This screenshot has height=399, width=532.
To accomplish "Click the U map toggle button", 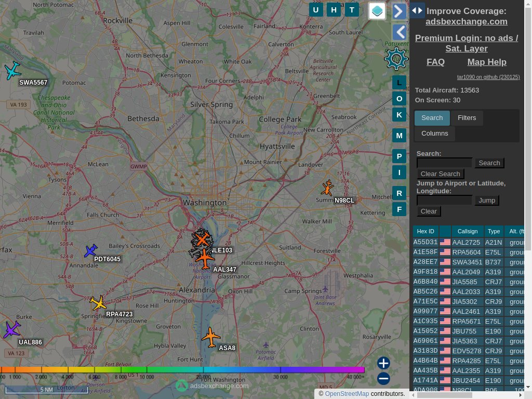I will [316, 10].
